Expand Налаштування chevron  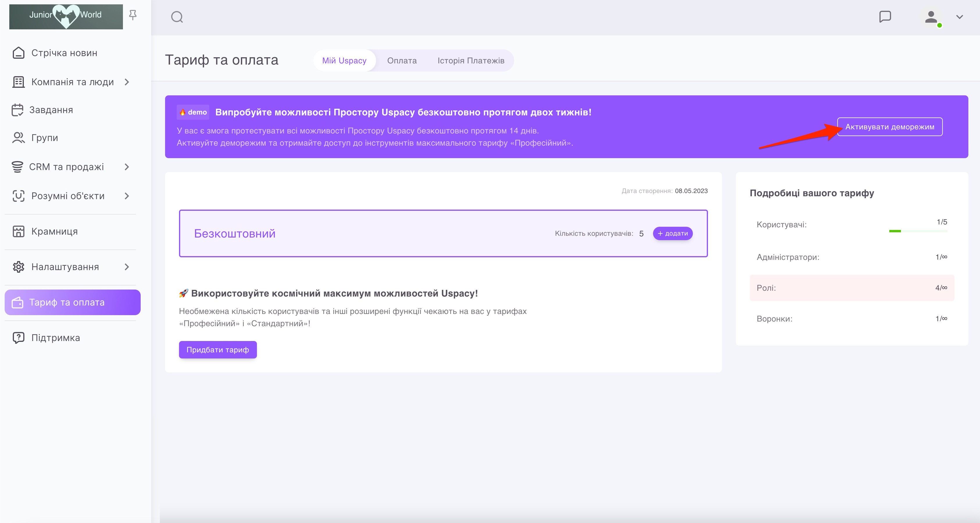click(127, 267)
